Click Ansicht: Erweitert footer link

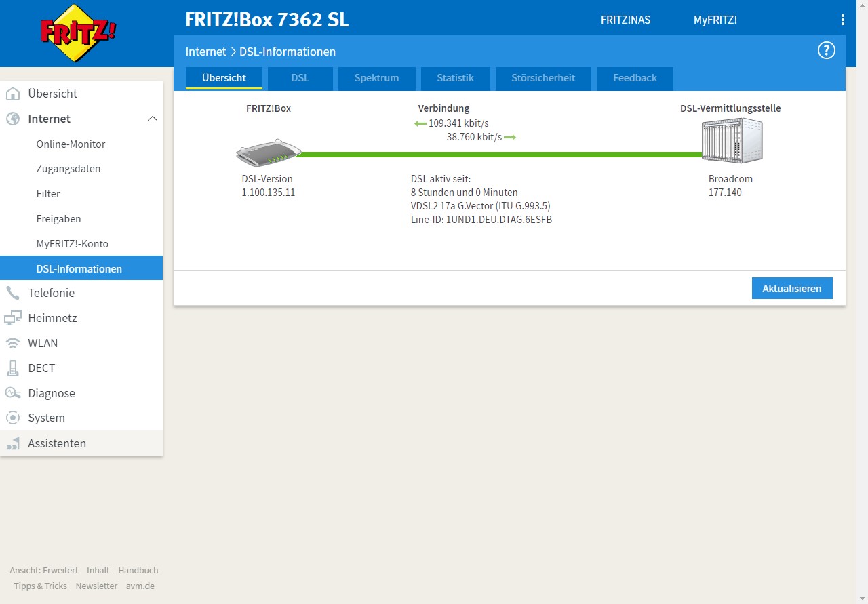click(x=44, y=570)
